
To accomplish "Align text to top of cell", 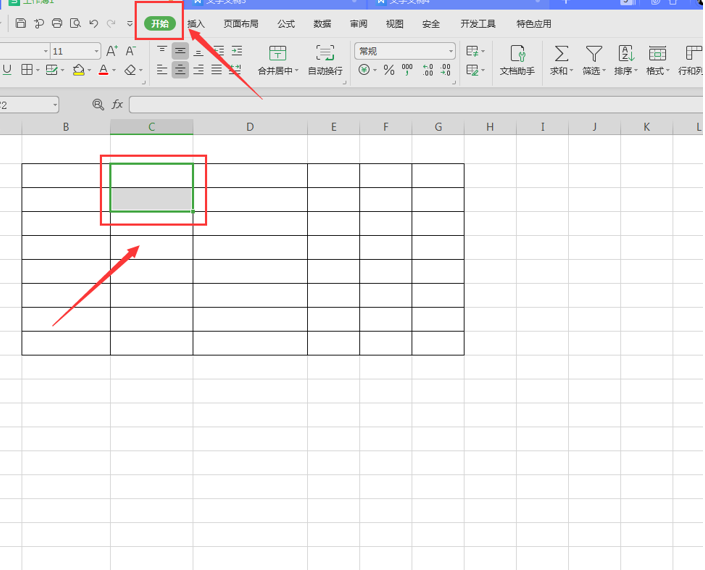I will coord(162,51).
